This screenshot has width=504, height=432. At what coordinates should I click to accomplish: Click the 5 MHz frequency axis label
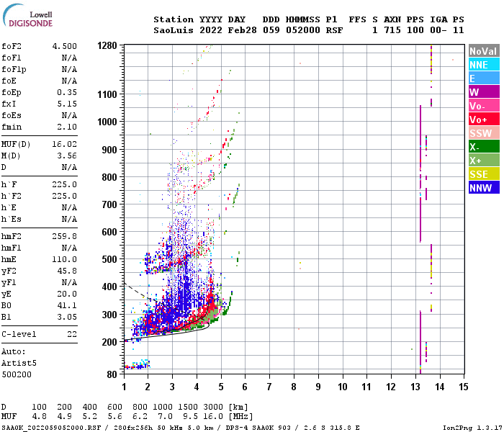click(x=221, y=387)
